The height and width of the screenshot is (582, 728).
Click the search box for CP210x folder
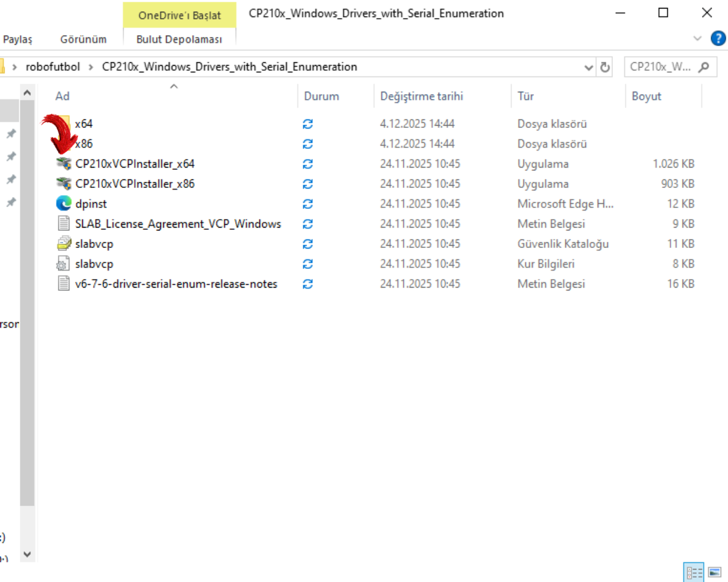(x=661, y=67)
